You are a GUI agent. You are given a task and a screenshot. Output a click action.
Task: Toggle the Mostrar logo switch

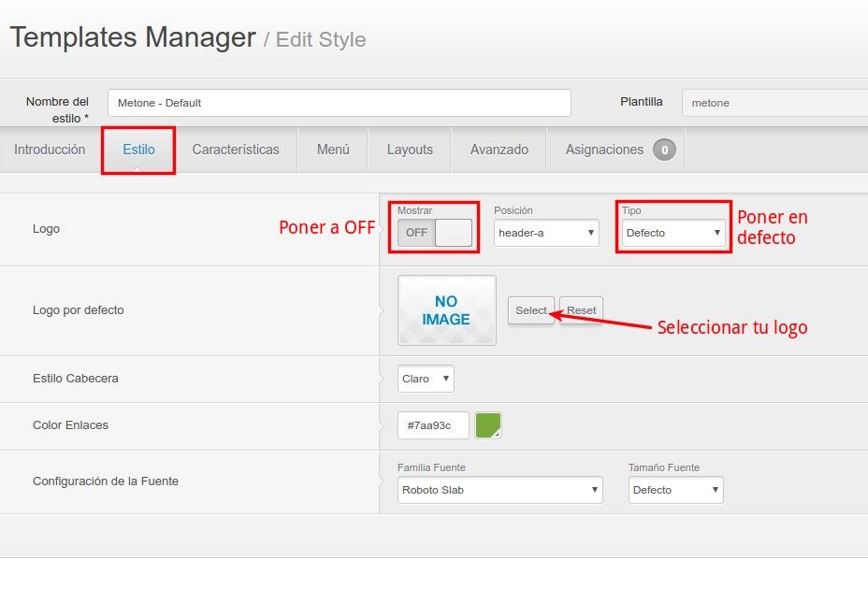(435, 233)
